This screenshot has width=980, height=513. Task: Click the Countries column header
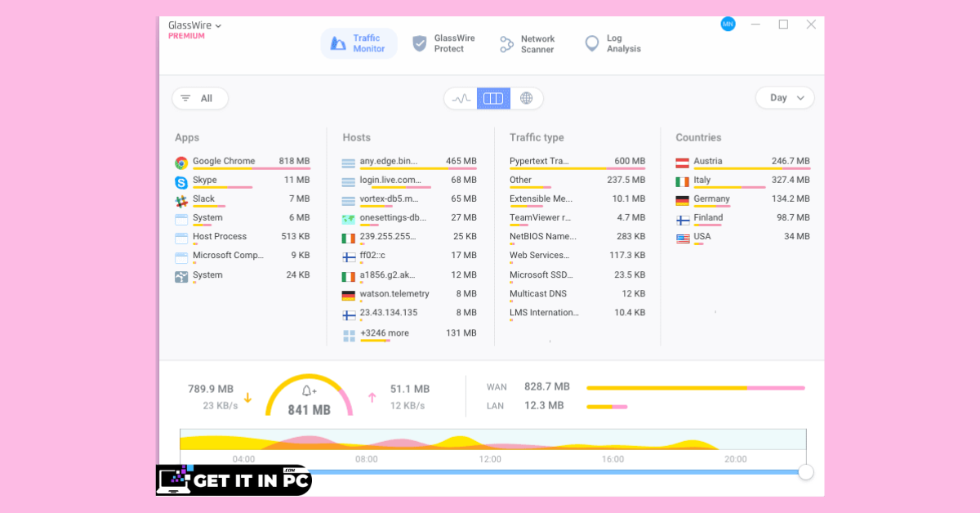[698, 138]
